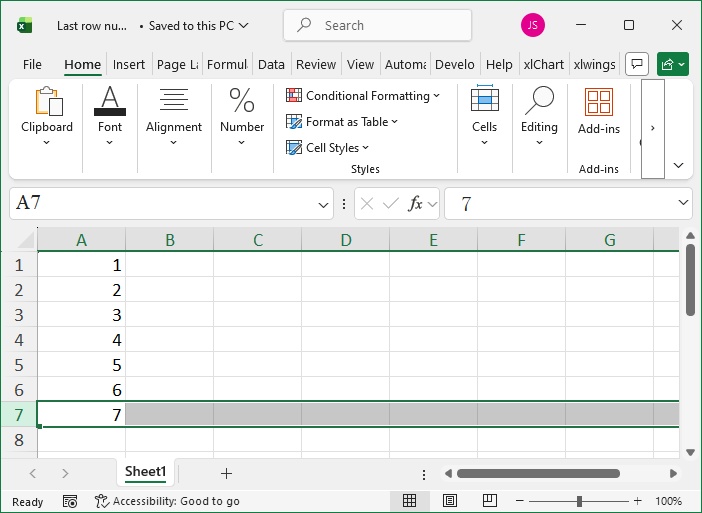Open the Editing group
Screen dimensions: 702x513
pos(539,116)
